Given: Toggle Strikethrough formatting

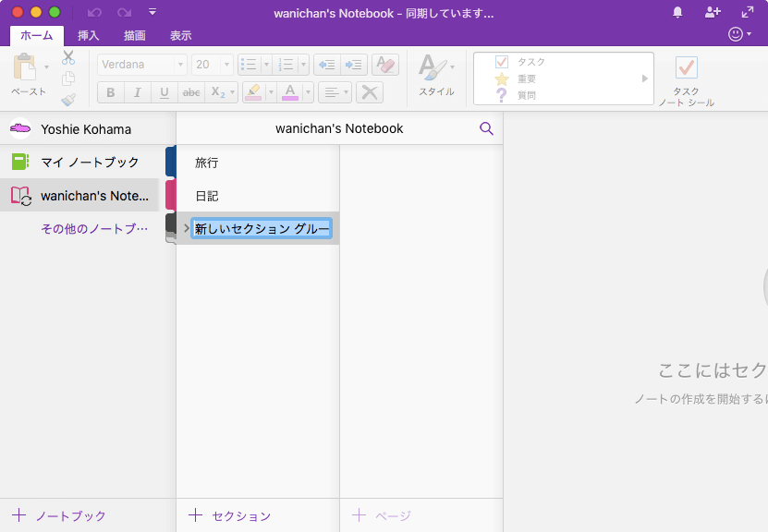Looking at the screenshot, I should point(191,92).
